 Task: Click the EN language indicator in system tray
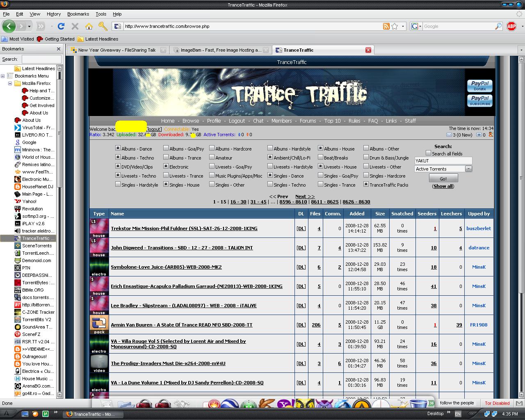click(457, 414)
